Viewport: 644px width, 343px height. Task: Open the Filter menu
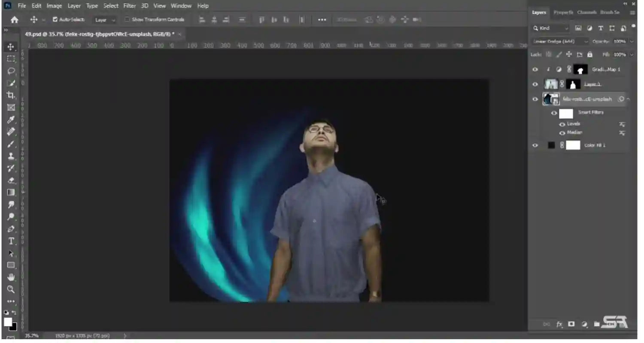tap(129, 6)
